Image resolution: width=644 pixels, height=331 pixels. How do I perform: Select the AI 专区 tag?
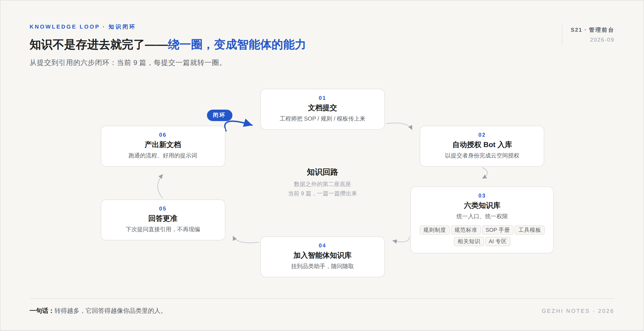click(498, 241)
